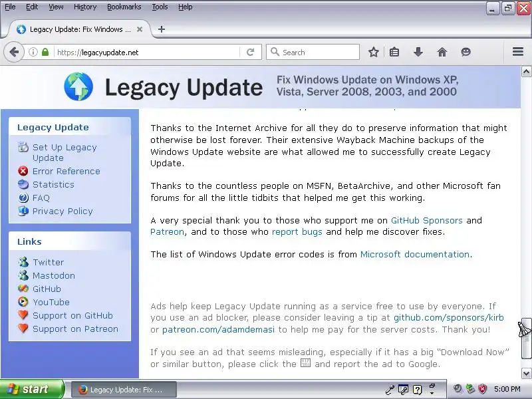Go back with the browser back arrow
532x399 pixels.
point(14,53)
